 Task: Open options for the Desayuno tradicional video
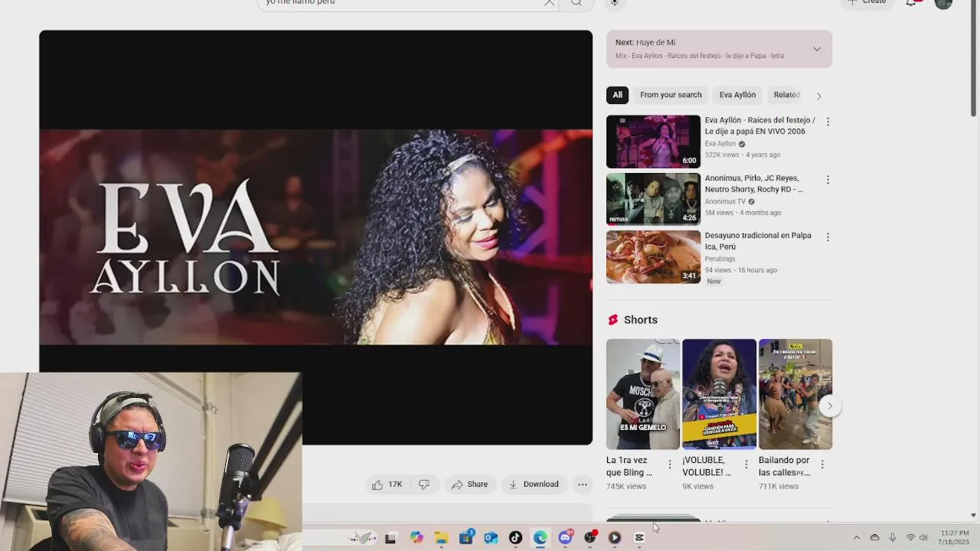828,237
